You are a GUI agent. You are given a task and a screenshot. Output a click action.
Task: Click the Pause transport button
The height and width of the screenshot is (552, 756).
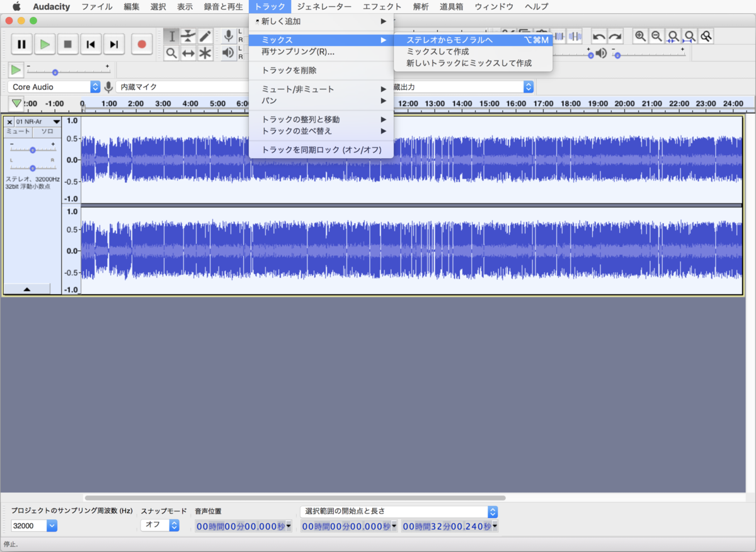(21, 44)
